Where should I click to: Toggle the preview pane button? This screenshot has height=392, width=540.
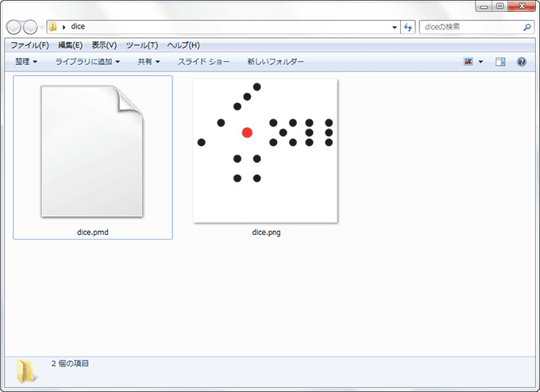[500, 62]
